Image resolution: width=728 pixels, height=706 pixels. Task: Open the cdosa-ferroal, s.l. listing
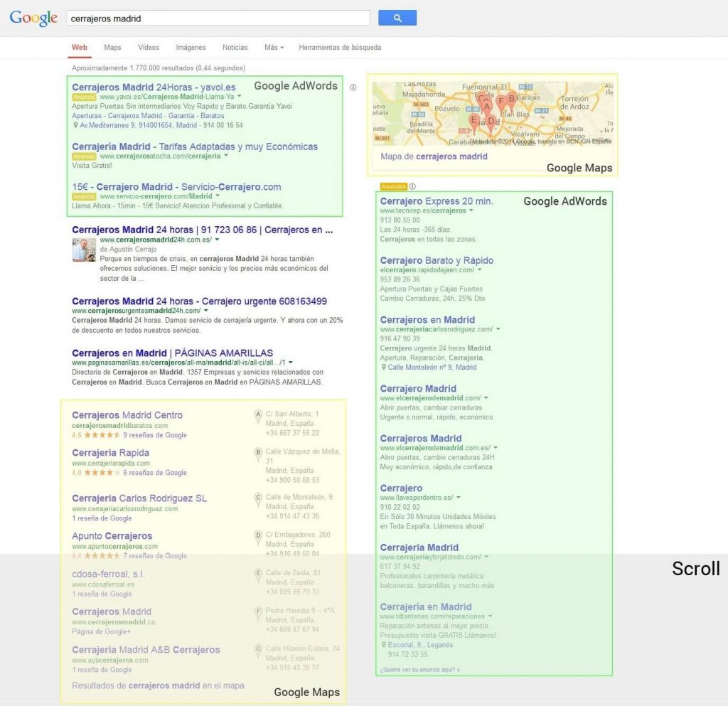[108, 574]
